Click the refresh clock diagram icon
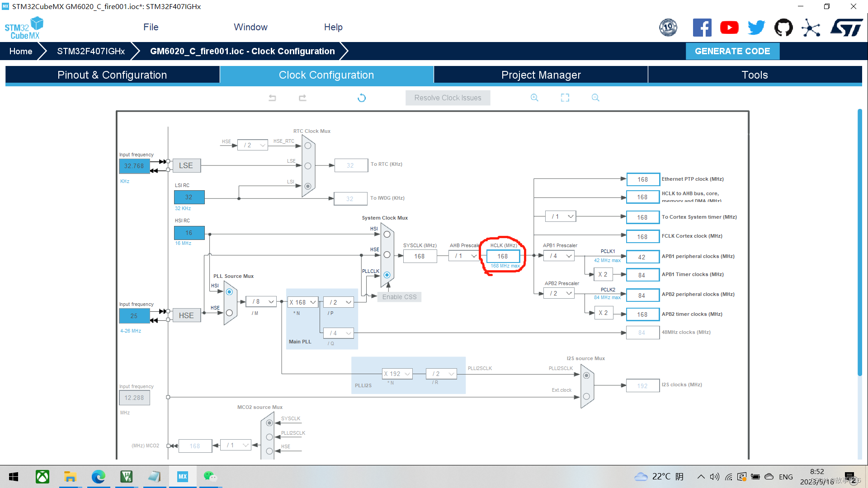 [x=362, y=98]
